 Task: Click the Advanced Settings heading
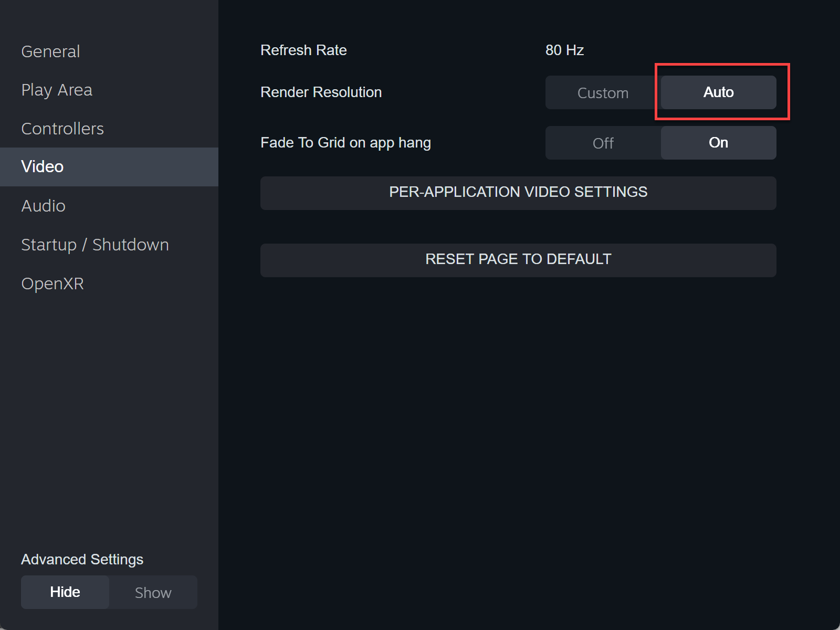(82, 559)
